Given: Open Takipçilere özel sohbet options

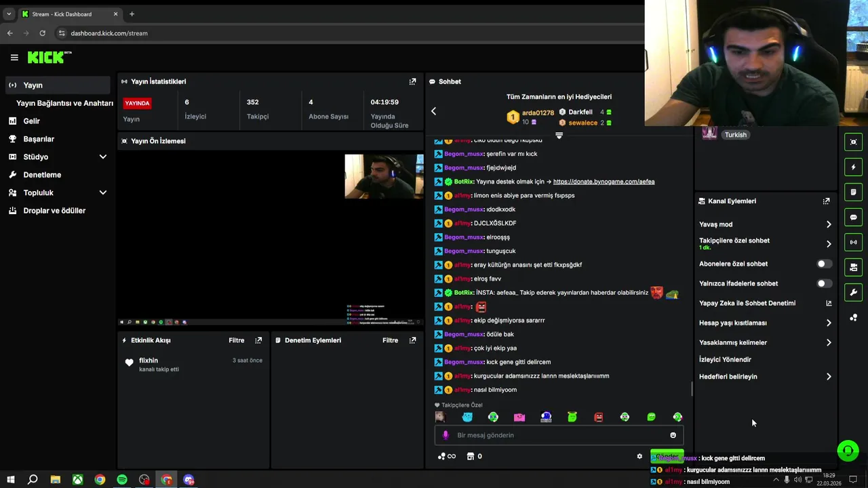Looking at the screenshot, I should click(x=765, y=243).
